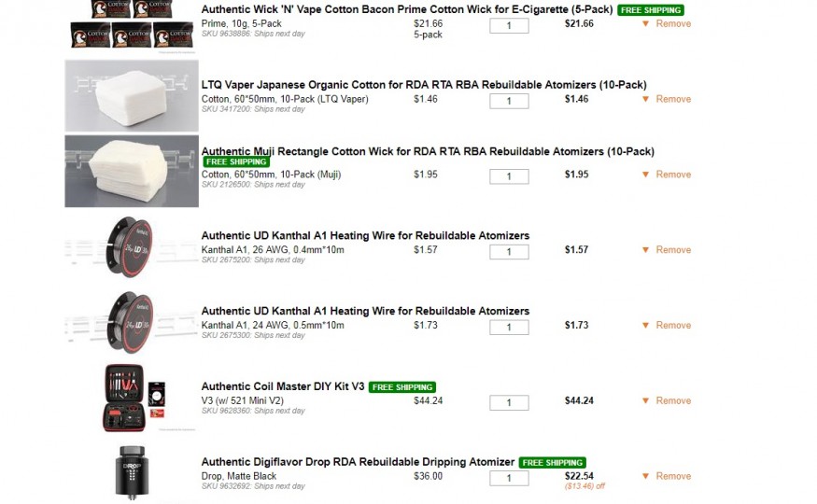Click the "SKU 9628360: Ships next day" text

click(253, 412)
